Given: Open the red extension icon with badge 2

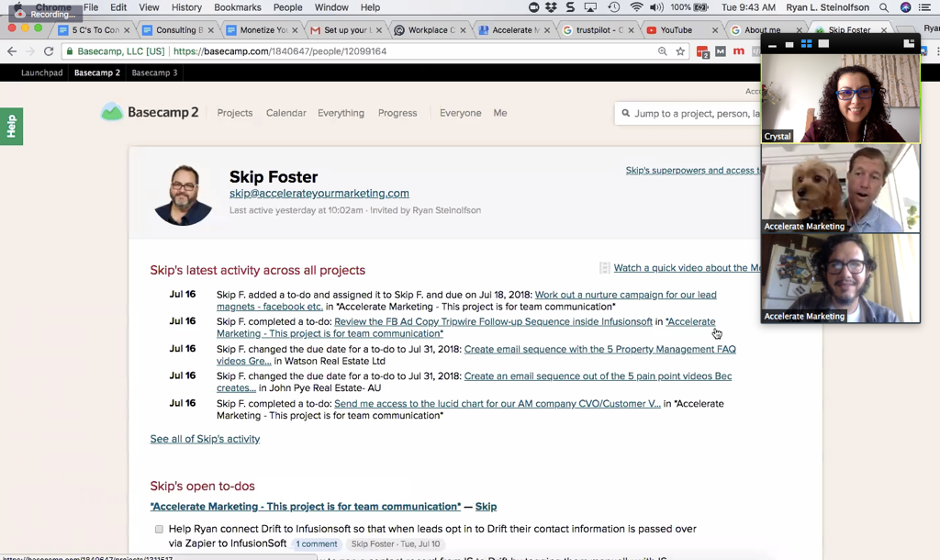Looking at the screenshot, I should tap(703, 51).
